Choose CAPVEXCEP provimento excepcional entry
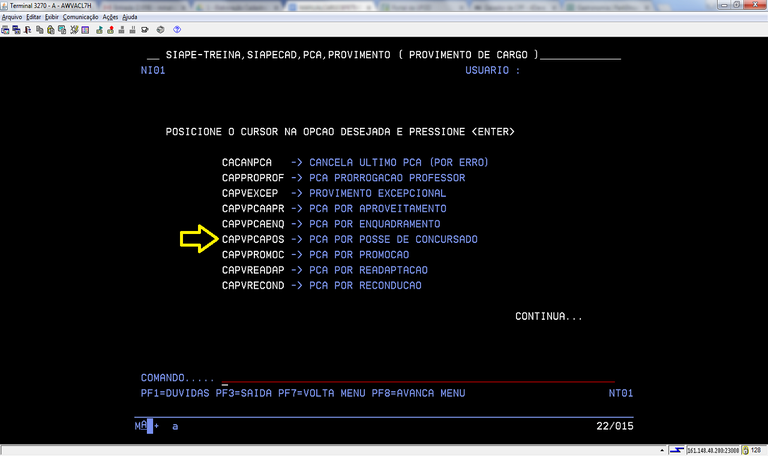Viewport: 768px width, 456px height. 253,193
